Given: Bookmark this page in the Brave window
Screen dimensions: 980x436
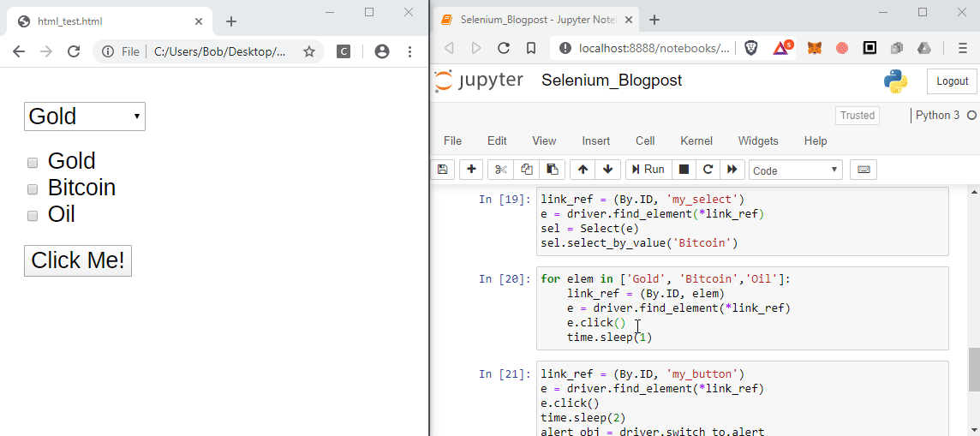Looking at the screenshot, I should pos(530,48).
